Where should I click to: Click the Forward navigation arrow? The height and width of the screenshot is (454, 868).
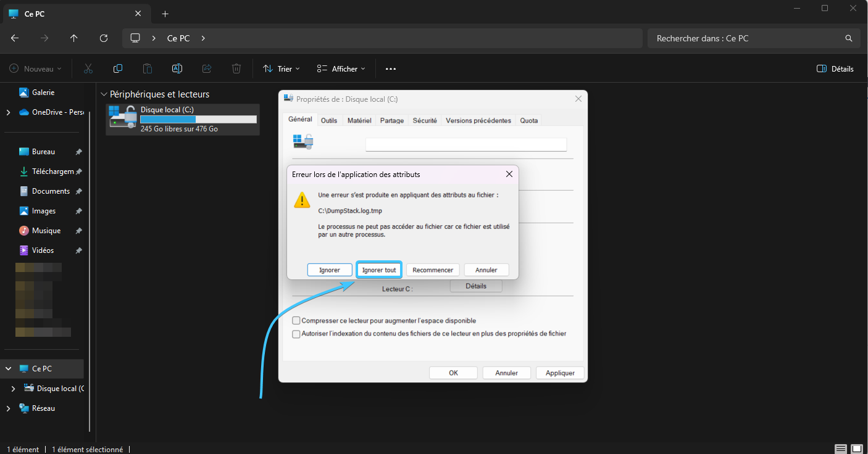pyautogui.click(x=44, y=38)
